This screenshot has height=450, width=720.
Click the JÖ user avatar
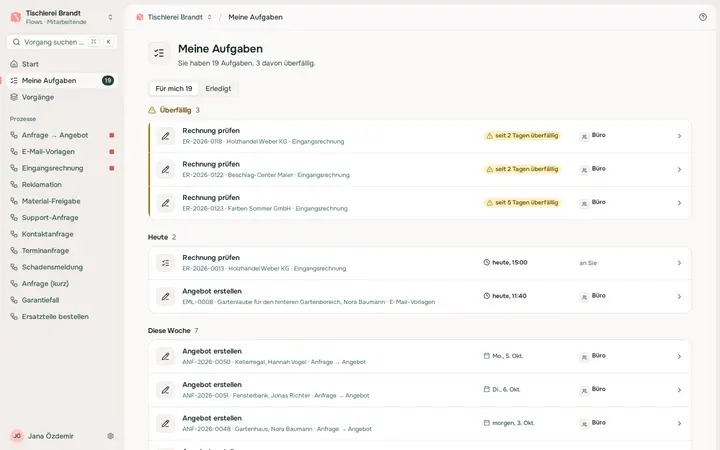17,436
